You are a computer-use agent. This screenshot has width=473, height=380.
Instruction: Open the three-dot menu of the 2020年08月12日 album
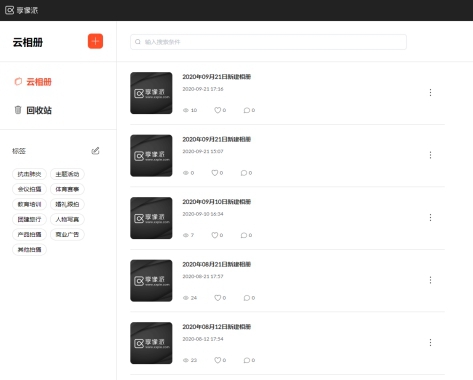[430, 343]
